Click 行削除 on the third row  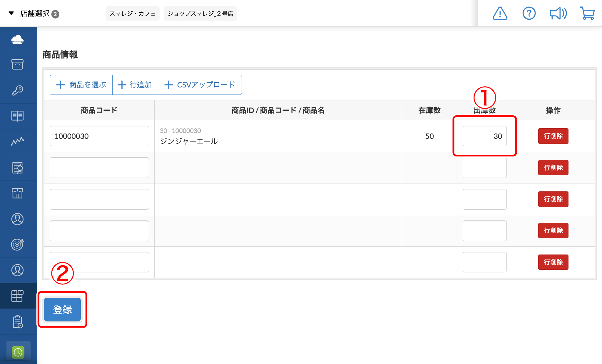553,199
